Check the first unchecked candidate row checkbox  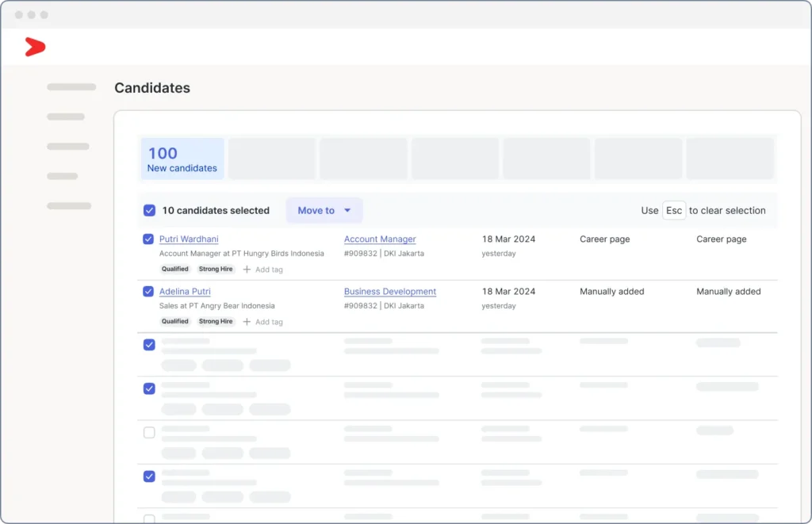(x=148, y=433)
